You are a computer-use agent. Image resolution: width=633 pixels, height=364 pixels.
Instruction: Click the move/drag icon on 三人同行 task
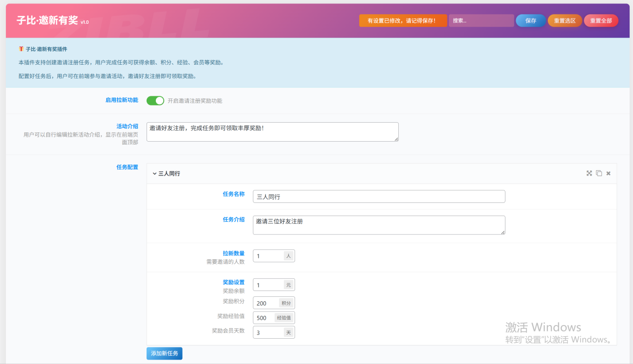(x=589, y=173)
